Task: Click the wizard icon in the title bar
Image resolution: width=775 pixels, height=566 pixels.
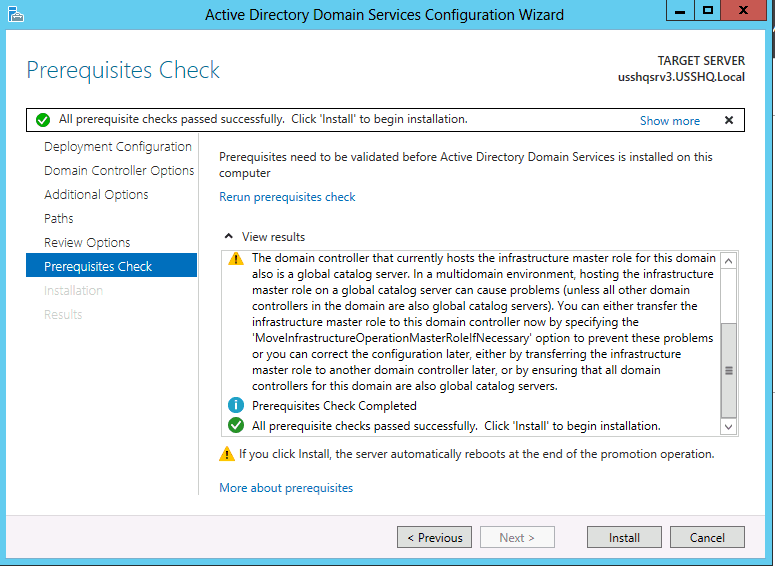Action: coord(15,14)
